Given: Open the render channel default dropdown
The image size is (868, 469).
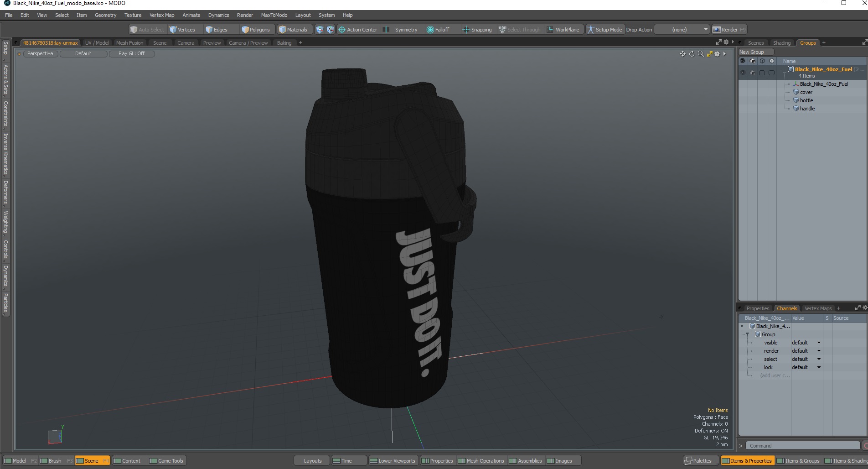Looking at the screenshot, I should click(806, 351).
